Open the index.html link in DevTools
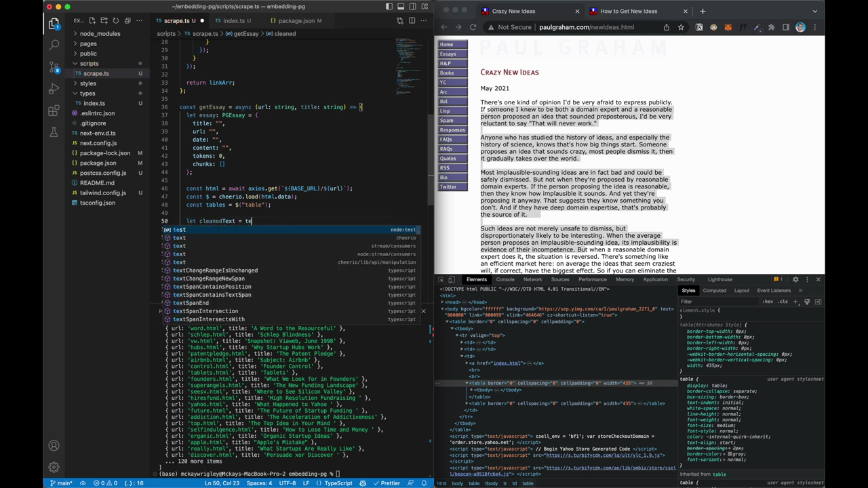This screenshot has width=868, height=488. 506,363
